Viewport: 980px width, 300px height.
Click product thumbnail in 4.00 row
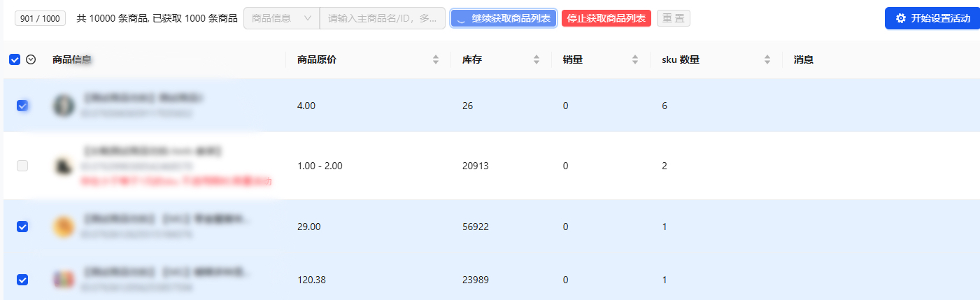click(64, 106)
